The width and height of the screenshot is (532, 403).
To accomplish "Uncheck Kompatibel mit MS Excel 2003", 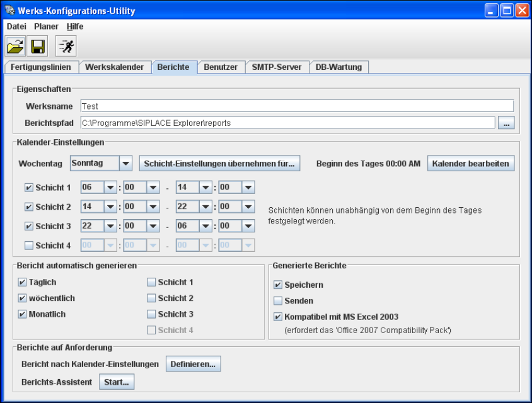I will click(x=278, y=317).
